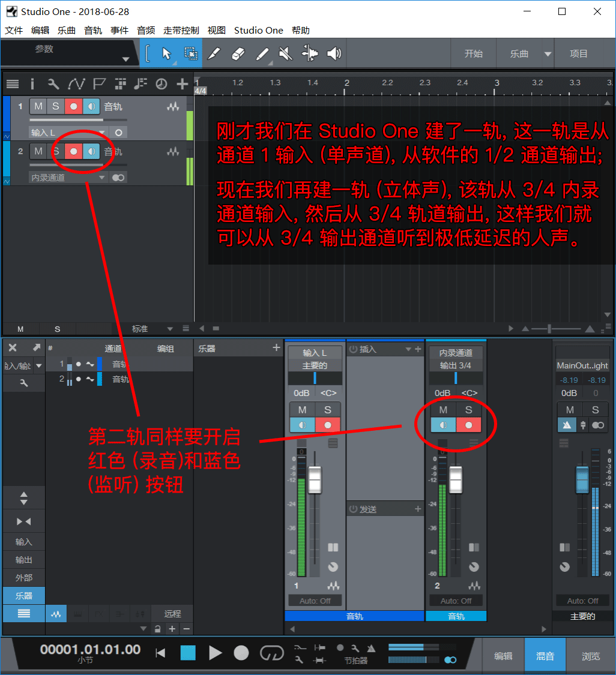616x675 pixels.
Task: Select the Bend tool
Action: click(x=309, y=53)
